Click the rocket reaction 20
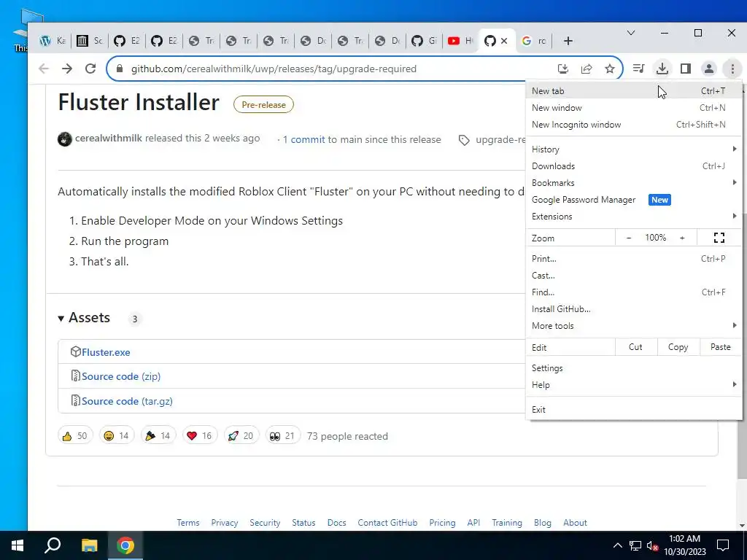The image size is (747, 560). click(241, 436)
